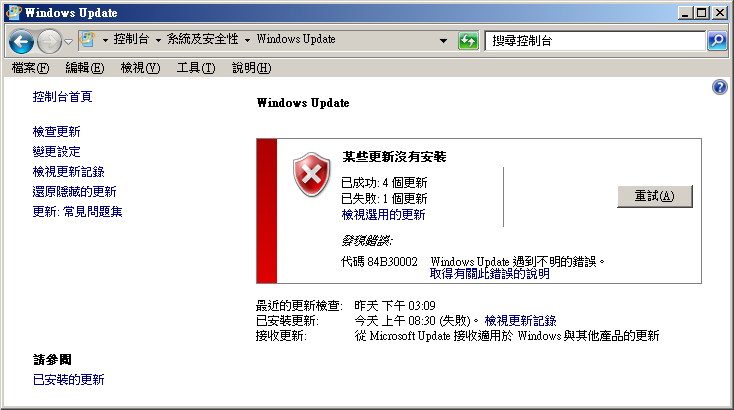Open sidebar 檢視更新記錄 link

(x=68, y=172)
